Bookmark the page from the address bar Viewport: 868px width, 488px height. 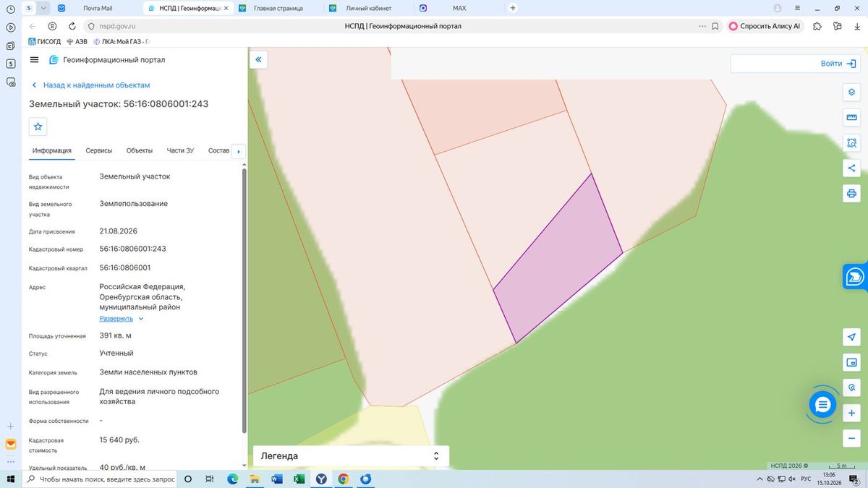point(715,26)
